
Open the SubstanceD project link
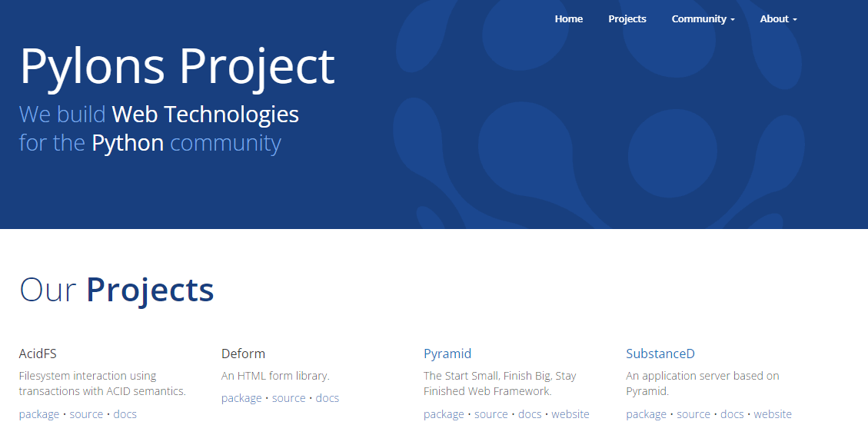660,354
